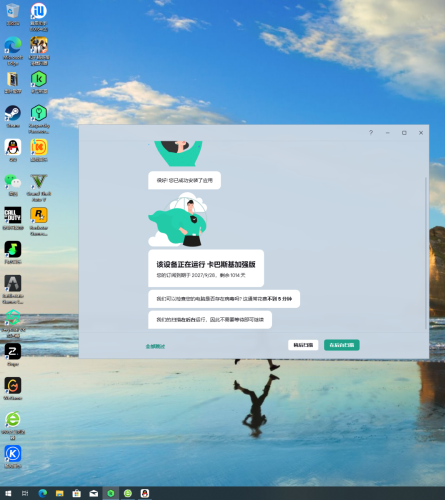The width and height of the screenshot is (445, 500).
Task: Click the message bubble mentioning 5 分钟
Action: 224,299
